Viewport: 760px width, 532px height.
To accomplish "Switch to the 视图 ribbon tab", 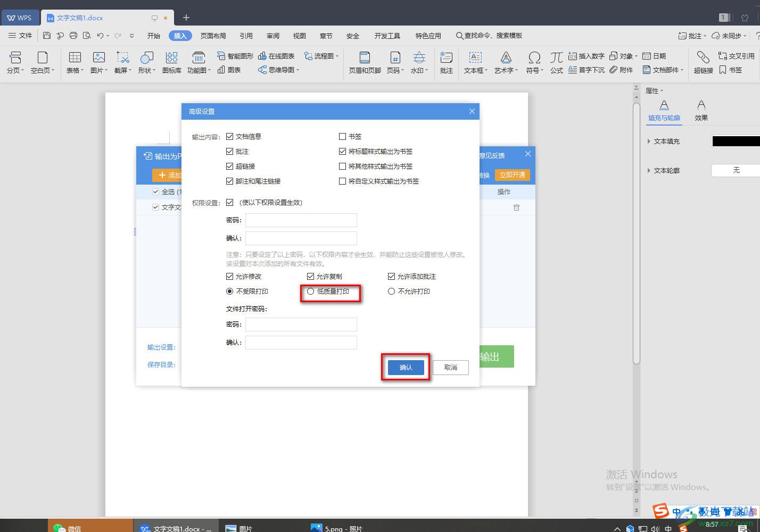I will coord(300,36).
